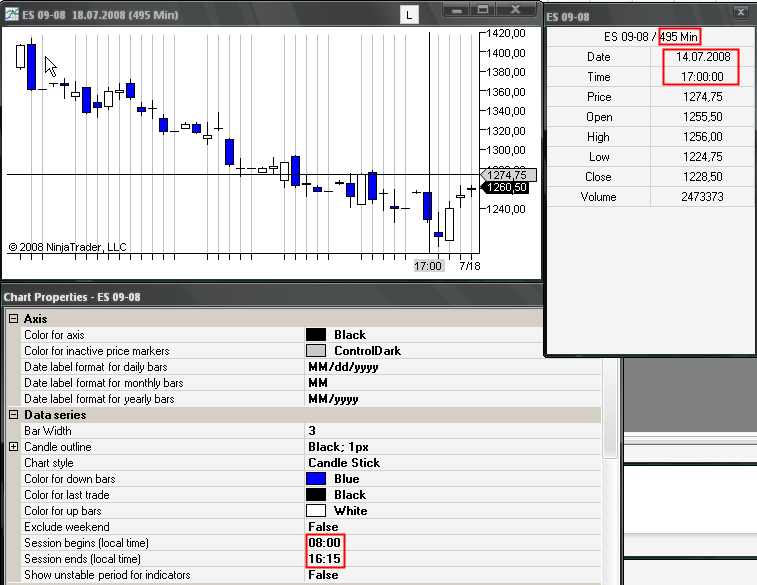Viewport: 757px width, 585px height.
Task: Click the 7/18 date label on chart axis
Action: click(470, 266)
